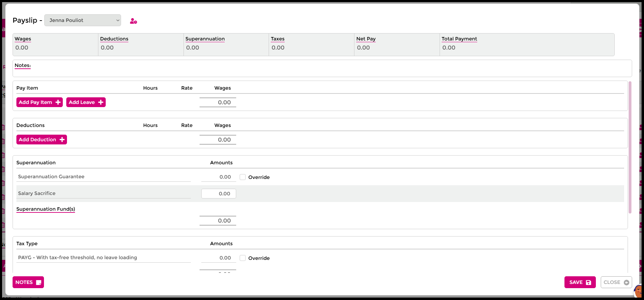Screen dimensions: 644x300
Task: Click inside the Salary Sacrifice amount field
Action: (x=219, y=194)
